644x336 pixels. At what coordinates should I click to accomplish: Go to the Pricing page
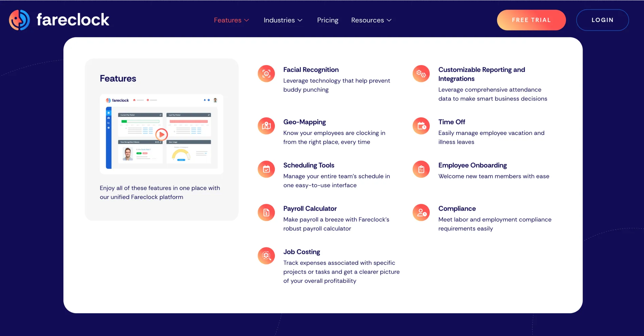click(328, 20)
